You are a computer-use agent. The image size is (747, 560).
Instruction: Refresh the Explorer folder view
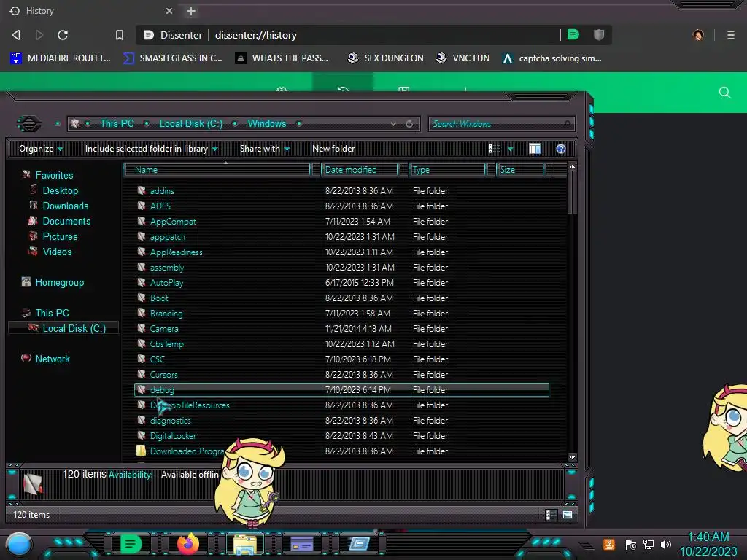point(409,124)
